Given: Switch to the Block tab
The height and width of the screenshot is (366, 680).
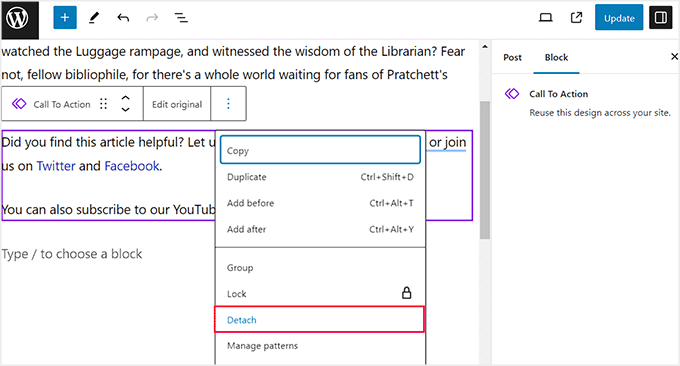Looking at the screenshot, I should point(556,57).
